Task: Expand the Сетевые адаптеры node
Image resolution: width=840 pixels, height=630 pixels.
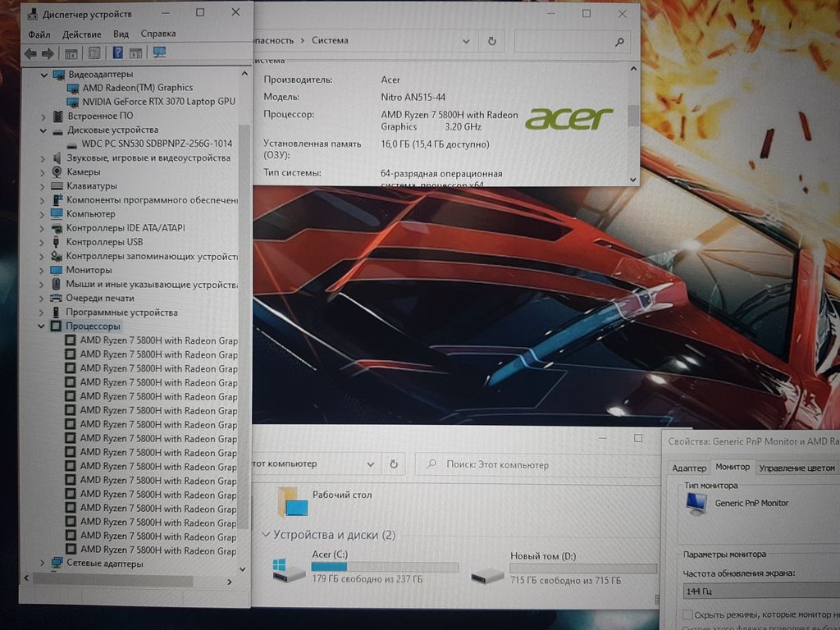Action: point(43,564)
